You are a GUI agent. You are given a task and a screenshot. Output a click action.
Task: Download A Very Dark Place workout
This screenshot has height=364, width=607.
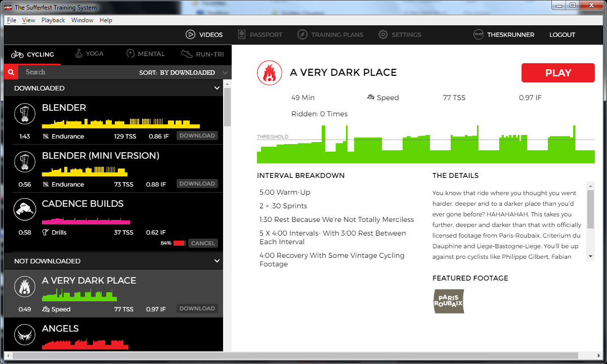pos(197,308)
